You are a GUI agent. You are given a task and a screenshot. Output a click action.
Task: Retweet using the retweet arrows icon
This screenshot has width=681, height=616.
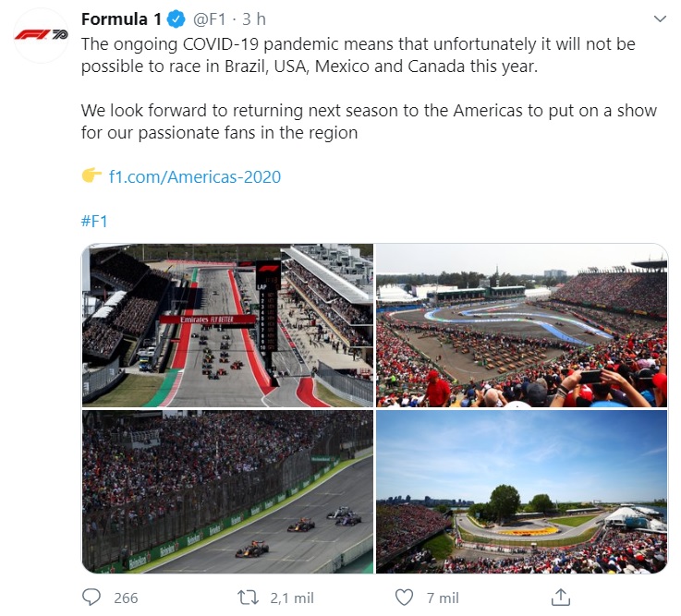(249, 598)
